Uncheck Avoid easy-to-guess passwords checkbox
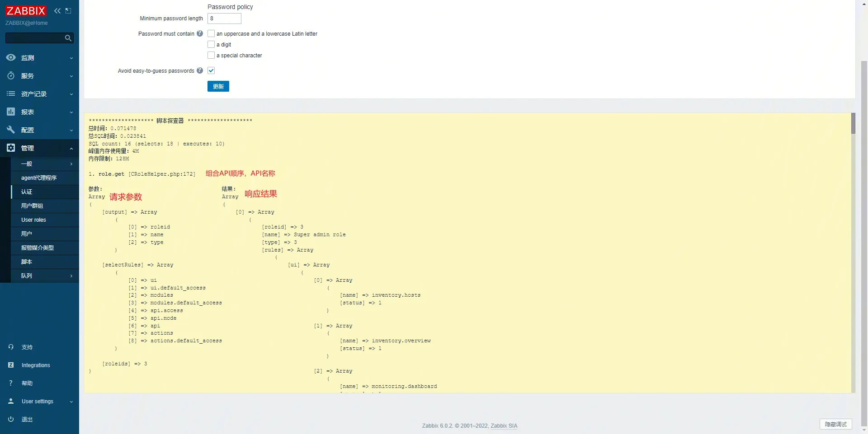 pyautogui.click(x=211, y=70)
